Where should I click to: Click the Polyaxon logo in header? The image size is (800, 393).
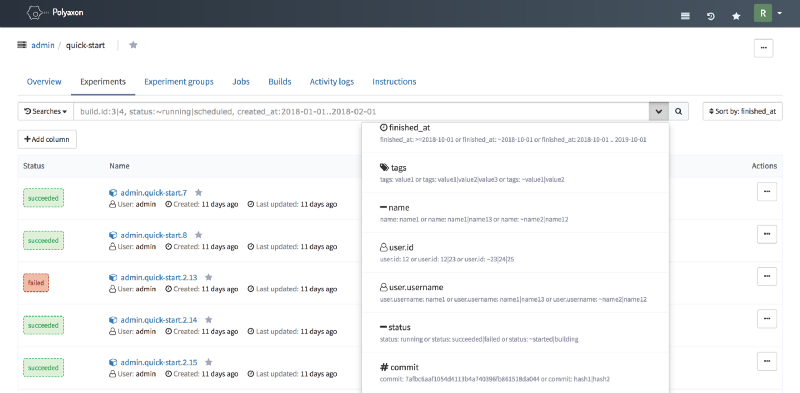click(55, 12)
